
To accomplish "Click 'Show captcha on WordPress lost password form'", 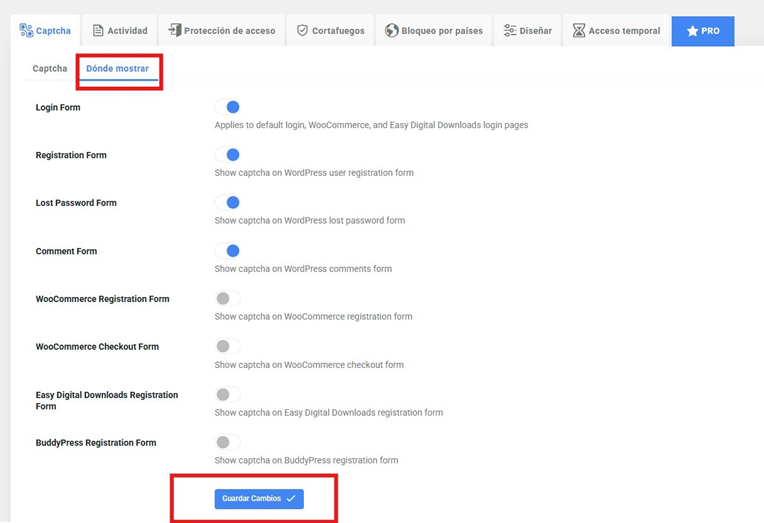I will pyautogui.click(x=309, y=220).
